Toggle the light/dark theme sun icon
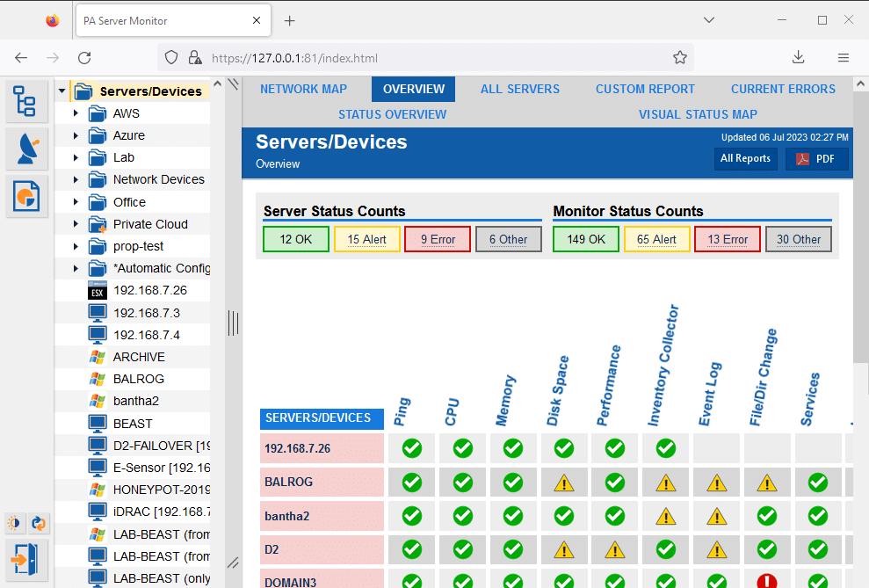 pyautogui.click(x=14, y=523)
